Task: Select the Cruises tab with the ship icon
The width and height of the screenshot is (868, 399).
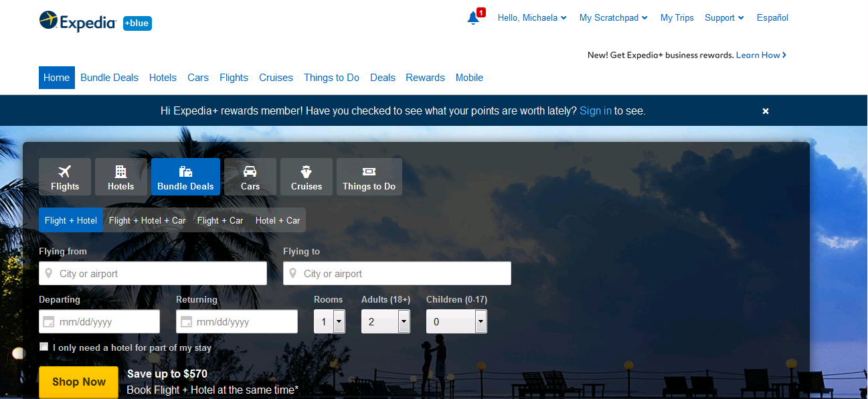Action: [307, 177]
